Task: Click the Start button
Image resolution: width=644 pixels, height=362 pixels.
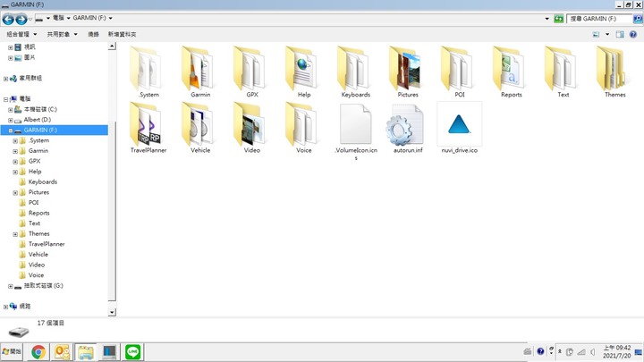Action: [12, 352]
